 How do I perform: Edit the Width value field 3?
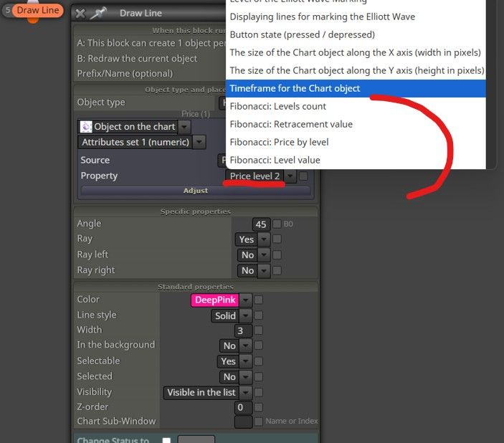[243, 330]
